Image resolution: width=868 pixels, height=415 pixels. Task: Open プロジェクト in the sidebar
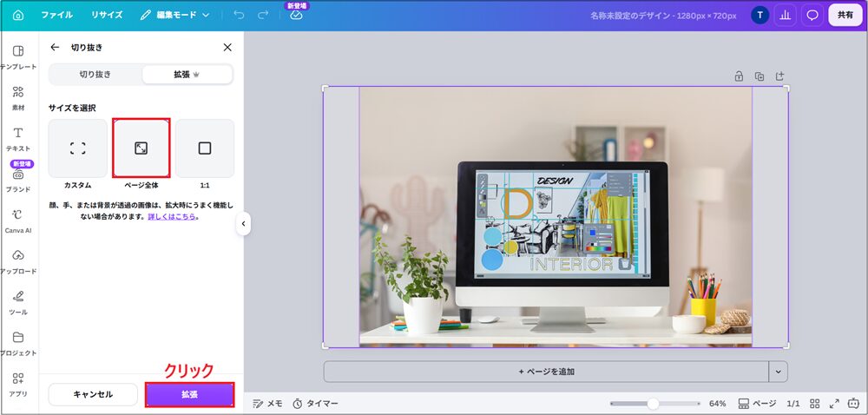pos(18,344)
